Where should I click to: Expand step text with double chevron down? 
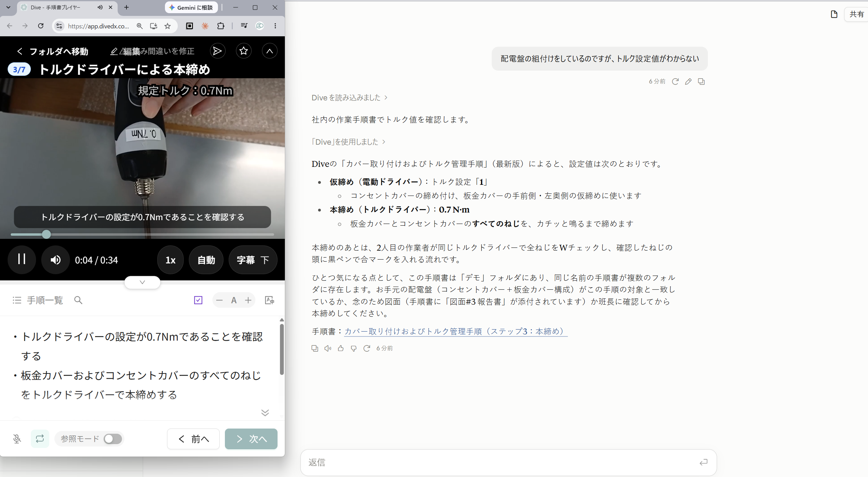pyautogui.click(x=265, y=413)
